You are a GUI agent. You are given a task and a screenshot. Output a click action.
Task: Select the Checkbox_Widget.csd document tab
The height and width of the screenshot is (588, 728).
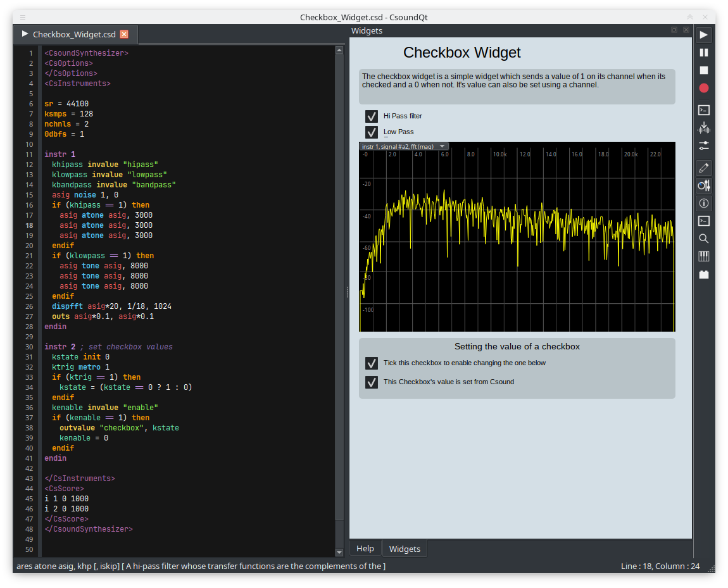(x=75, y=34)
